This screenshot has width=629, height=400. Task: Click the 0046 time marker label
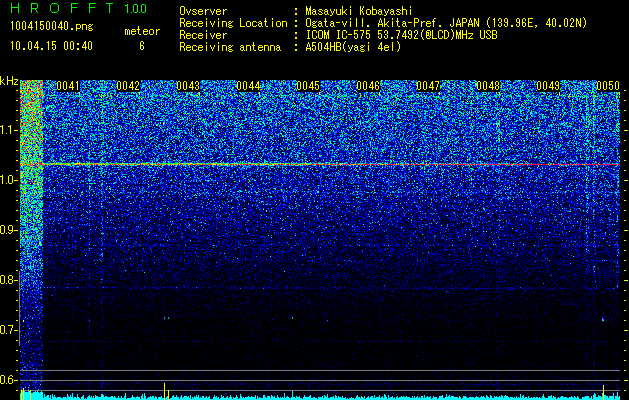pos(368,86)
